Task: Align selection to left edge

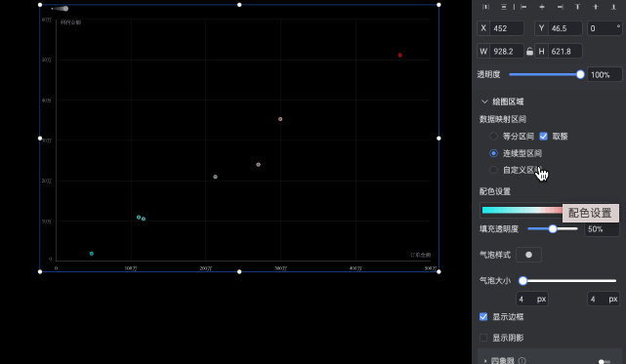Action: click(x=523, y=7)
